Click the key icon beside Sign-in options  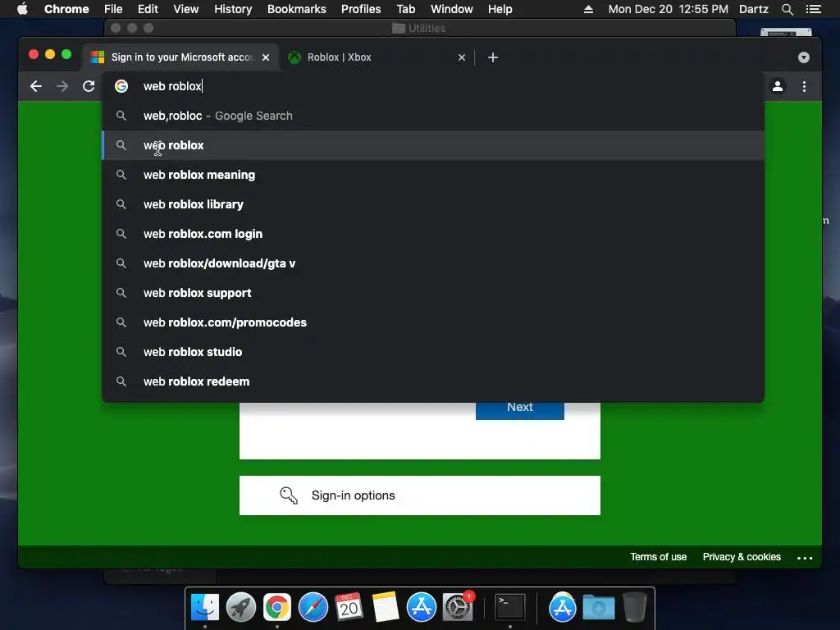[288, 495]
